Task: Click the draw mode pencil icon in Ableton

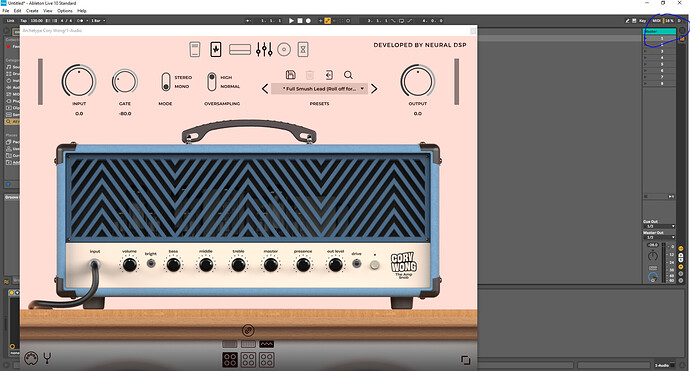Action: click(628, 21)
